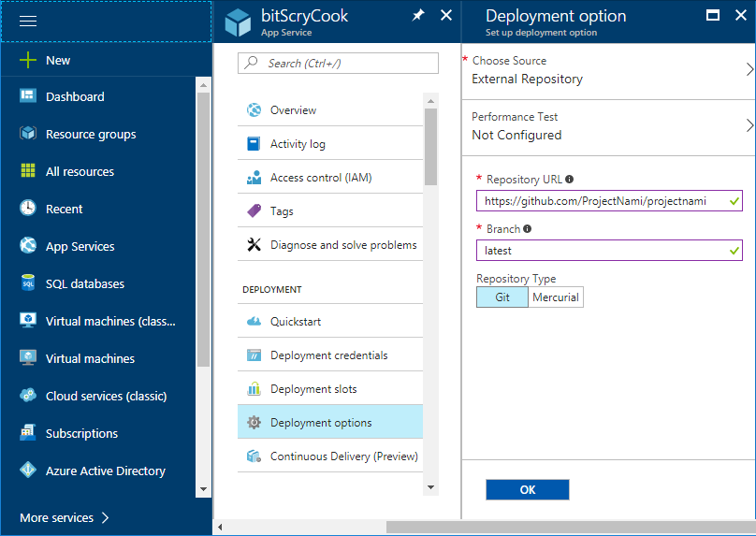Image resolution: width=756 pixels, height=536 pixels.
Task: Open the Deployment slots entry
Action: [x=330, y=389]
